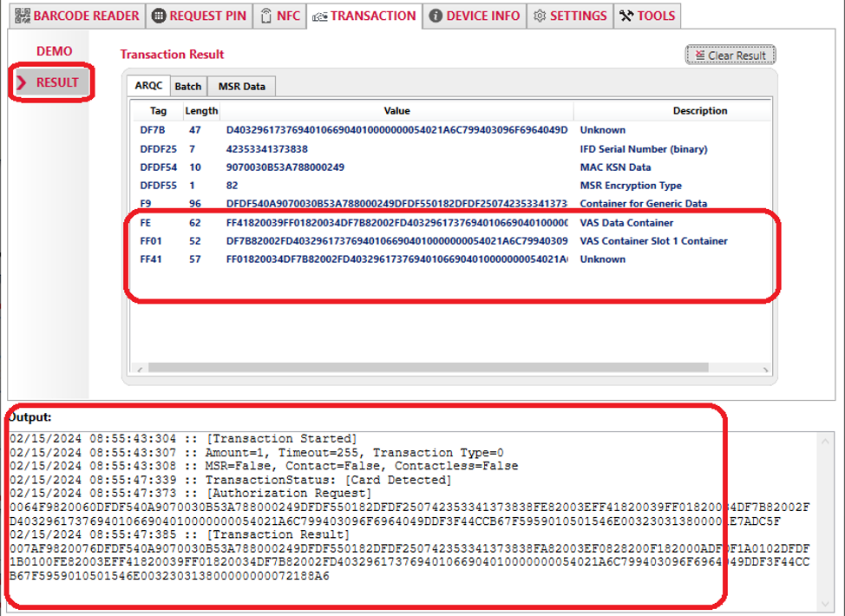Click the IFD Serial Number (binary) description

pyautogui.click(x=644, y=148)
